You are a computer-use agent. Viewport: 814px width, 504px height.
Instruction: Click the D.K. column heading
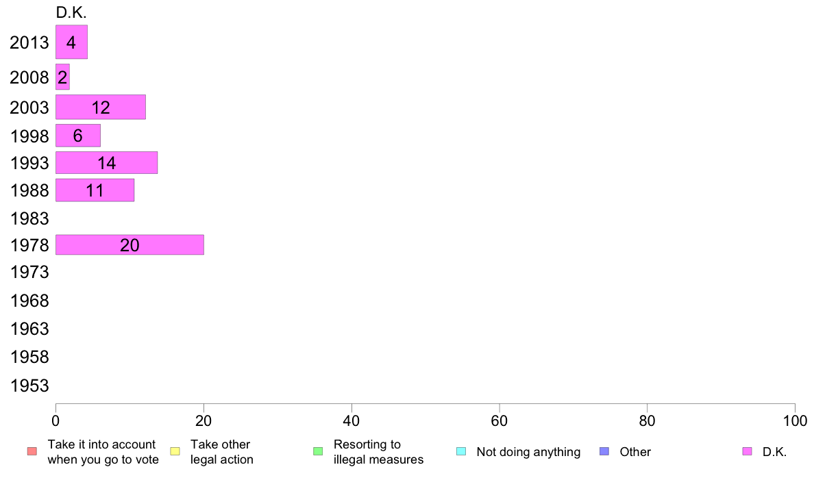[x=71, y=12]
